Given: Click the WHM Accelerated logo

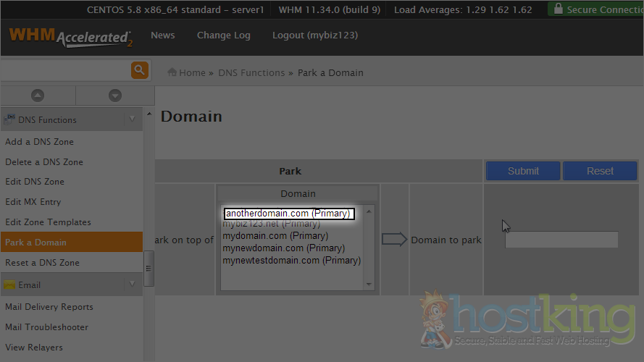Looking at the screenshot, I should coord(70,36).
